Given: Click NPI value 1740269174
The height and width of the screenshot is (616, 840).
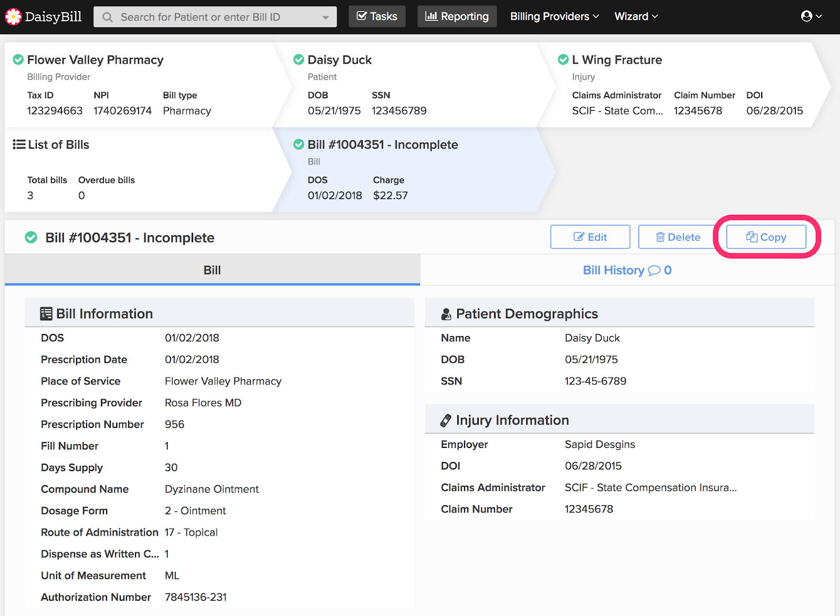Looking at the screenshot, I should 123,111.
